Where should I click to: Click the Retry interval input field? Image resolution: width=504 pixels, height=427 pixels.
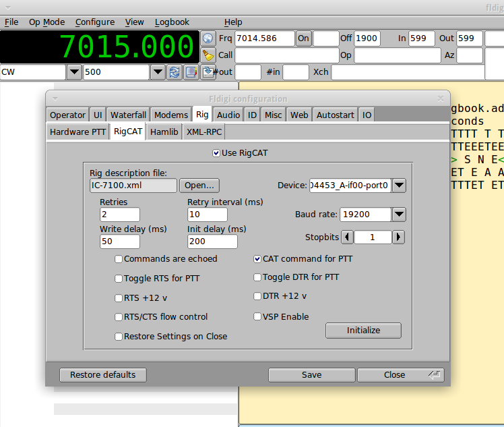[x=208, y=215]
